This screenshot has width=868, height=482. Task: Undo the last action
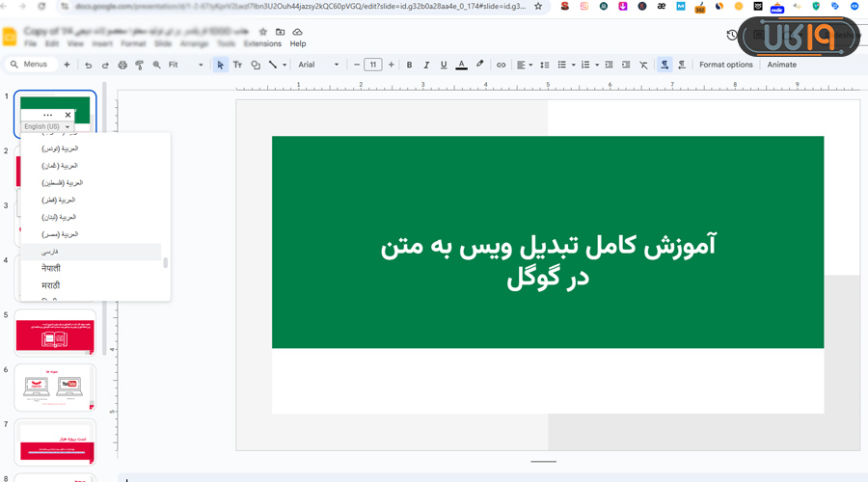[88, 65]
